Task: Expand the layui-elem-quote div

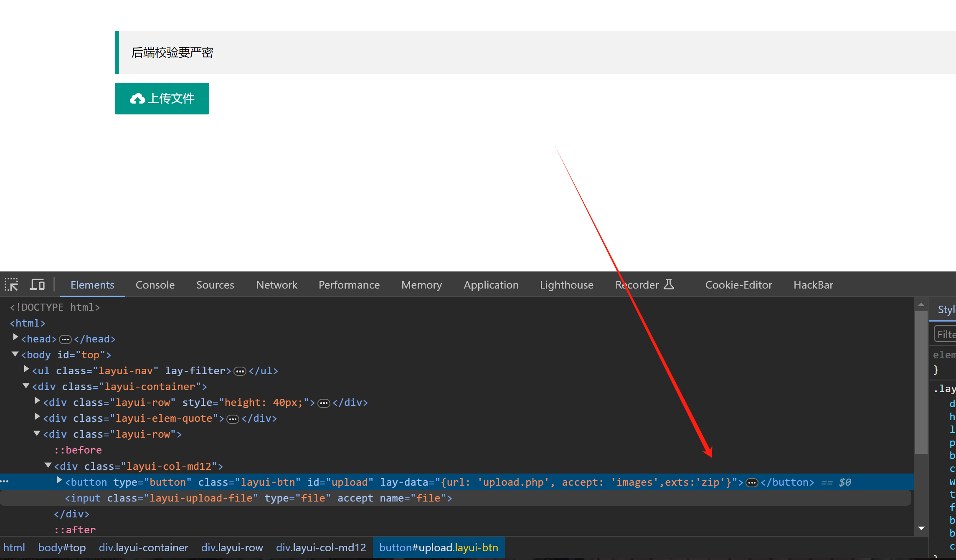Action: 37,417
